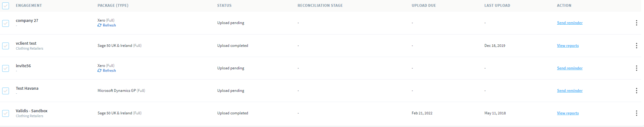The image size is (644, 127).
Task: Open more options for Validis - Sandbox
Action: 636,113
